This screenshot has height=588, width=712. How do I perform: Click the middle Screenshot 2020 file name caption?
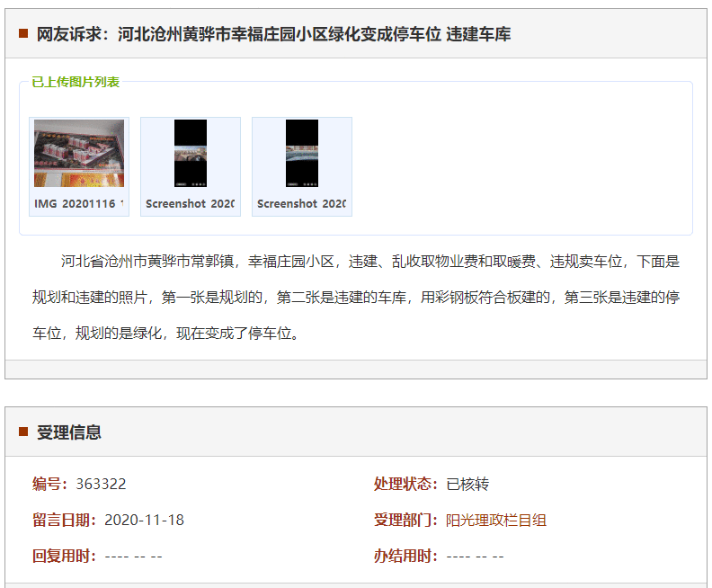191,204
